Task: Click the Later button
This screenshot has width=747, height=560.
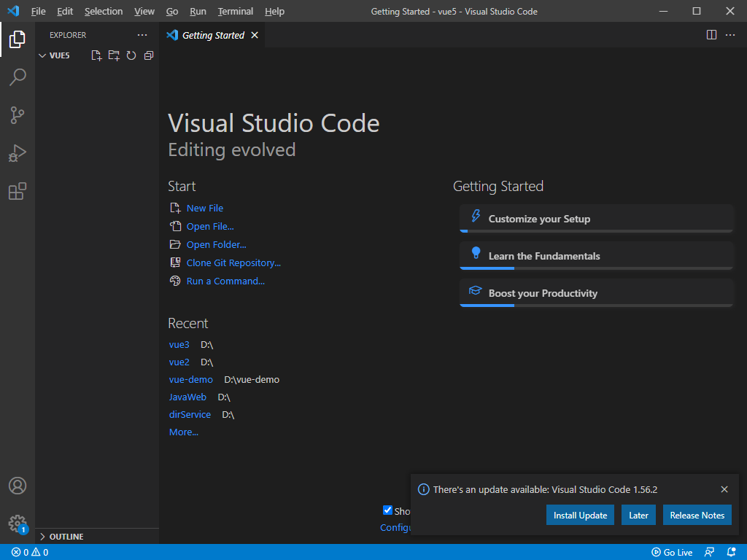Action: tap(638, 516)
